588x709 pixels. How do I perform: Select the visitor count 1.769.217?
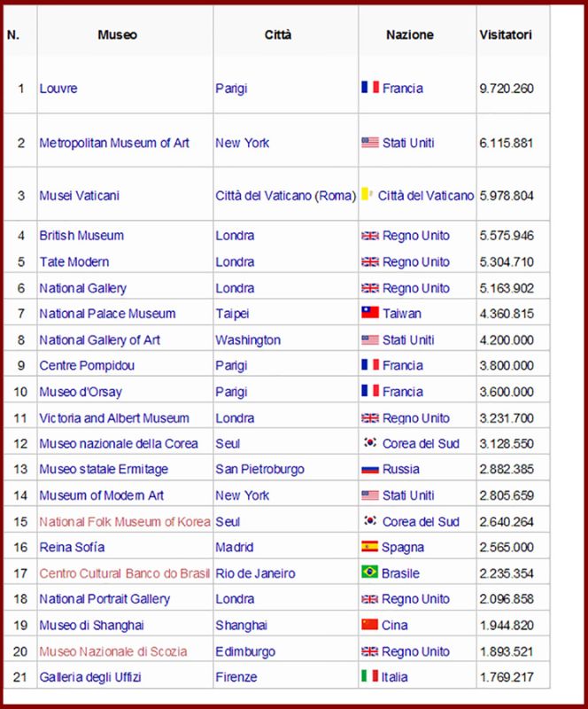click(507, 677)
